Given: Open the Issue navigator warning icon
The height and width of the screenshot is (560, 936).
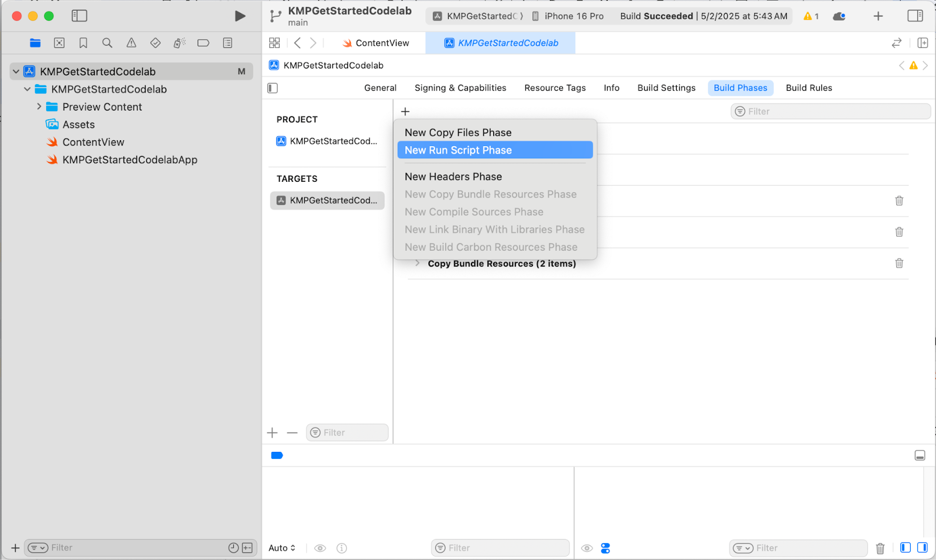Looking at the screenshot, I should click(x=132, y=43).
